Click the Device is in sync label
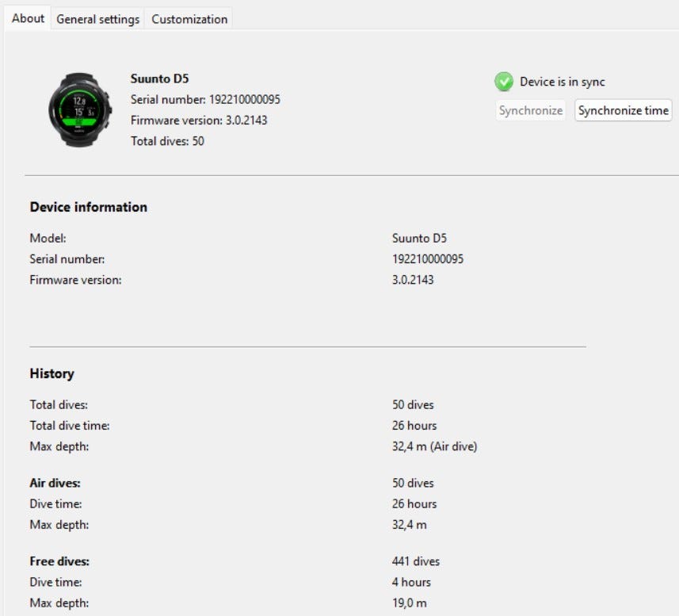The image size is (679, 616). [x=562, y=82]
